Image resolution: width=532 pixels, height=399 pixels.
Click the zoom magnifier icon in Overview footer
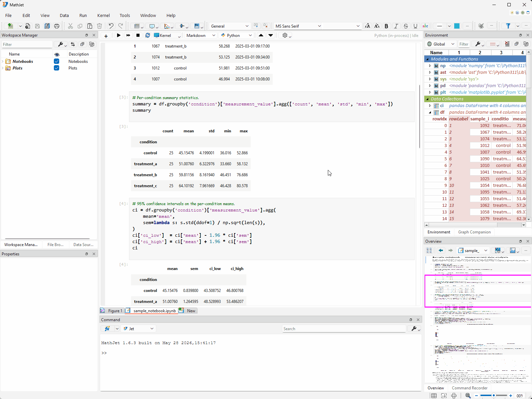pos(468,396)
